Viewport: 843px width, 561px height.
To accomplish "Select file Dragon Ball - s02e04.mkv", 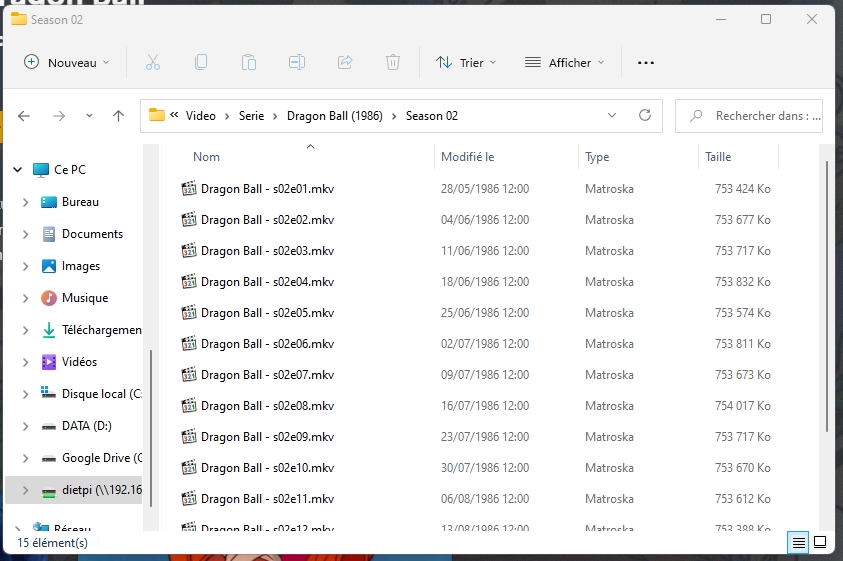I will coord(267,282).
